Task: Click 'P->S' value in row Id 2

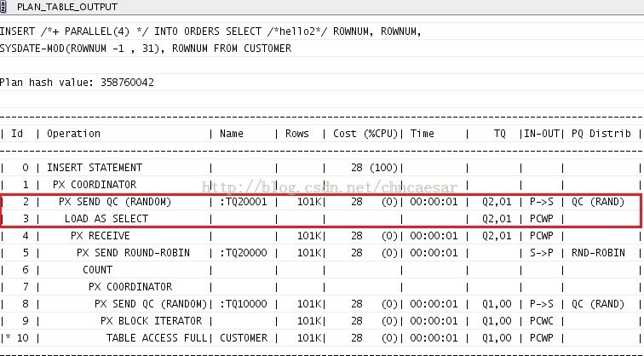Action: coord(542,202)
